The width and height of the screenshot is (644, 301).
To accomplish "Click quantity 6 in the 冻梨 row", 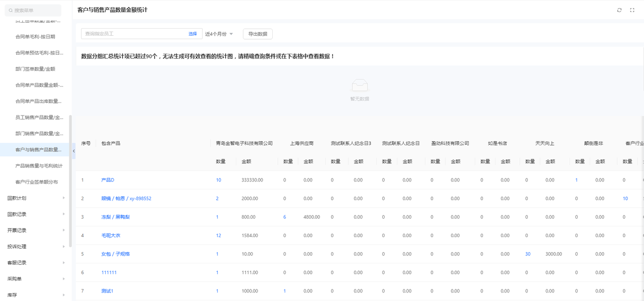I will coord(285,217).
